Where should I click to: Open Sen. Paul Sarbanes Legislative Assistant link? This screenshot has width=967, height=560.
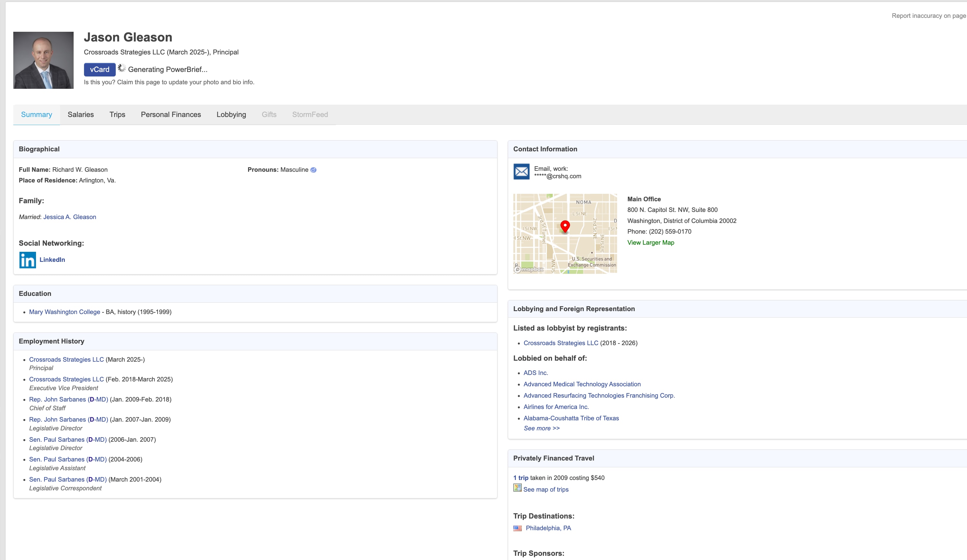(x=68, y=460)
